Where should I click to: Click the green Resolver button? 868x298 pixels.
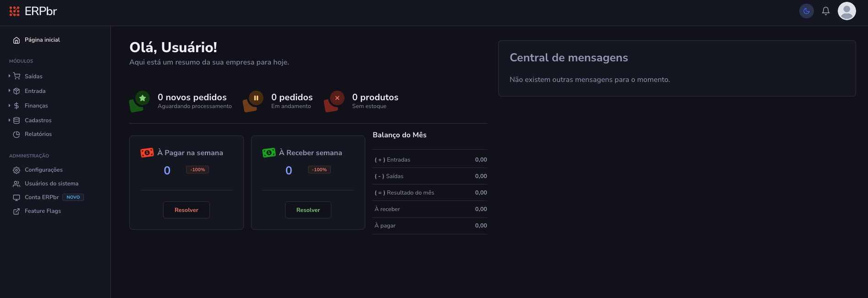(308, 210)
